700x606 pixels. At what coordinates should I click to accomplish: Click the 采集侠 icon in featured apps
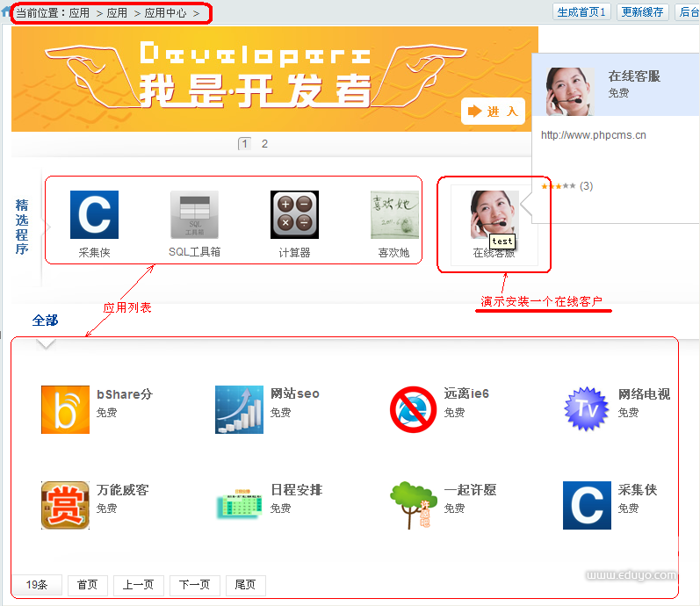pyautogui.click(x=94, y=215)
